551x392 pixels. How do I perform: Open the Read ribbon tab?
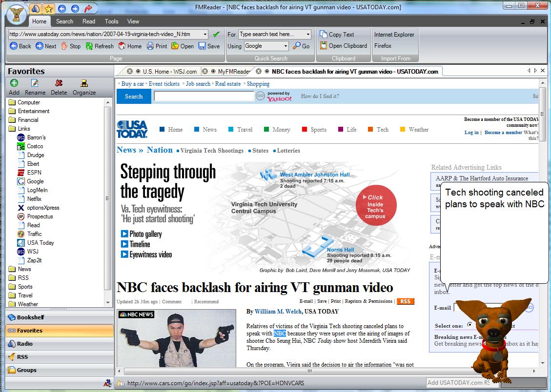89,21
